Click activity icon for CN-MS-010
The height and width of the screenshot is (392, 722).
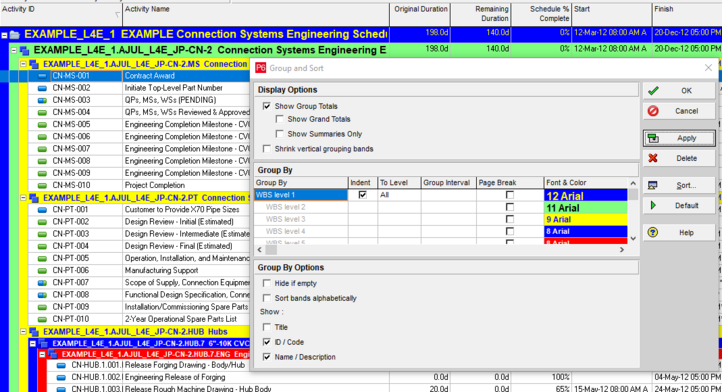[42, 185]
